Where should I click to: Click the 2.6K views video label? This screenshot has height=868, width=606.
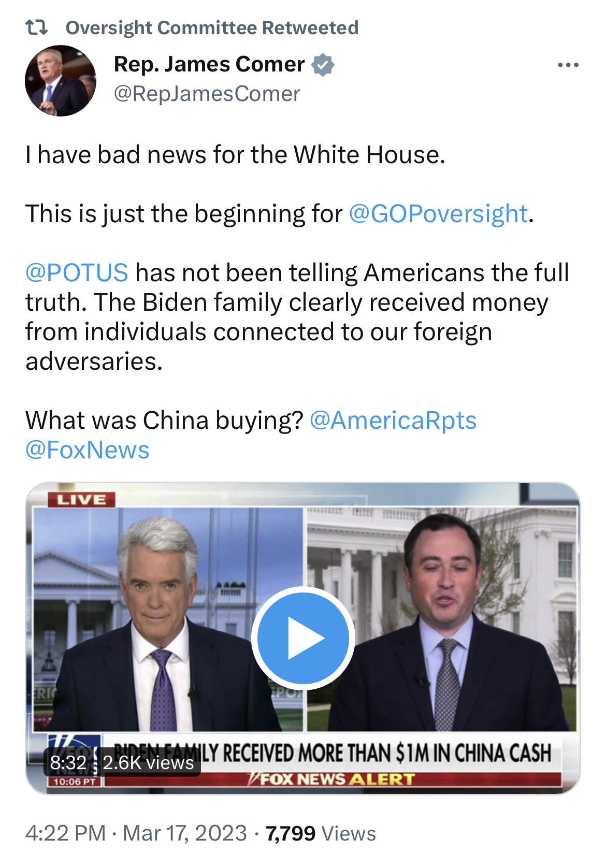(148, 762)
